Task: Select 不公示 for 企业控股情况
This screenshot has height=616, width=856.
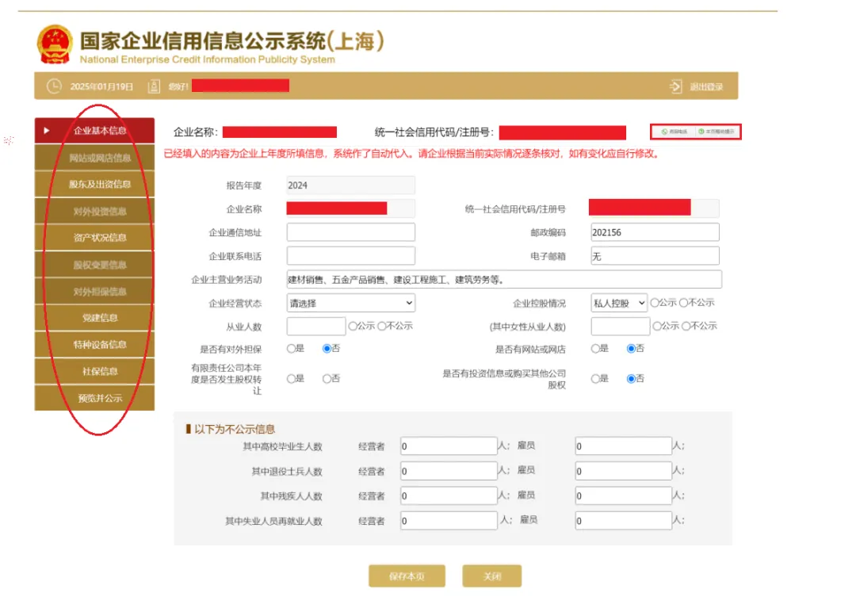Action: 683,303
